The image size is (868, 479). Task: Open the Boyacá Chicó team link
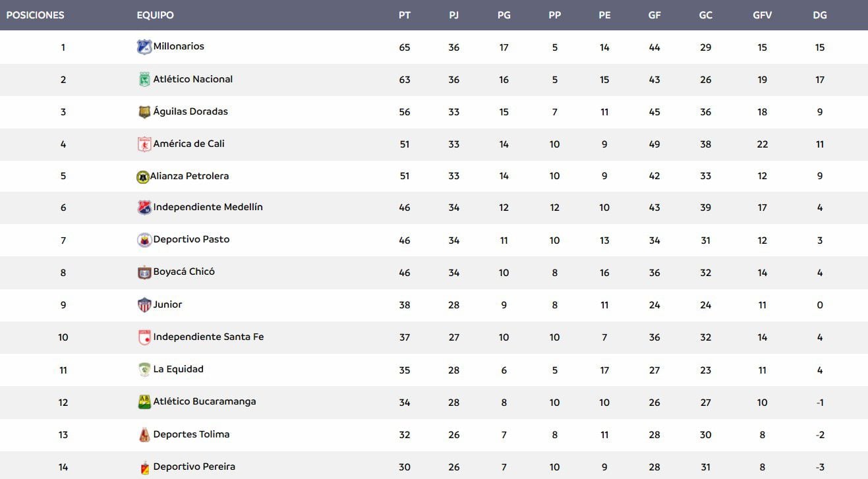pyautogui.click(x=184, y=271)
